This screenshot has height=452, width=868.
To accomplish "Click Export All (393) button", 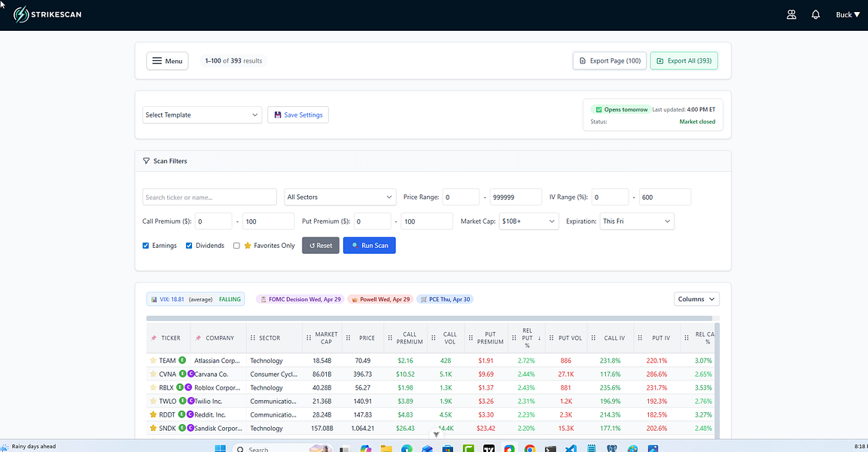I will point(684,61).
